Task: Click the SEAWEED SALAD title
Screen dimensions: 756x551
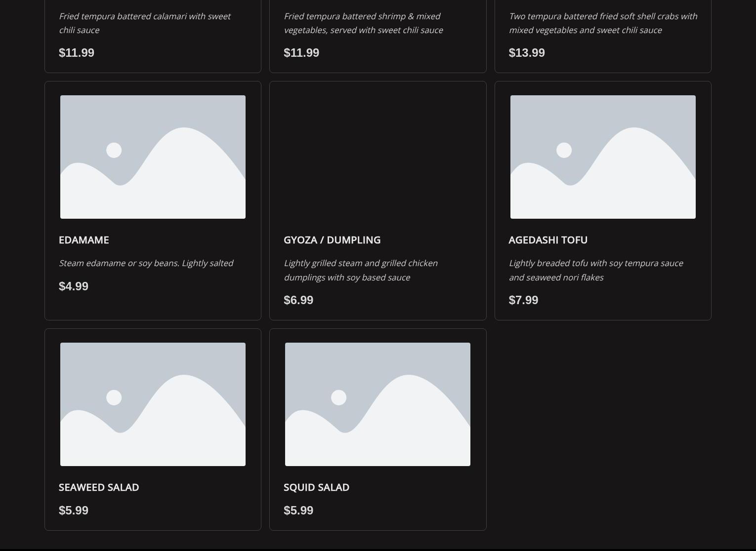Action: (x=99, y=487)
